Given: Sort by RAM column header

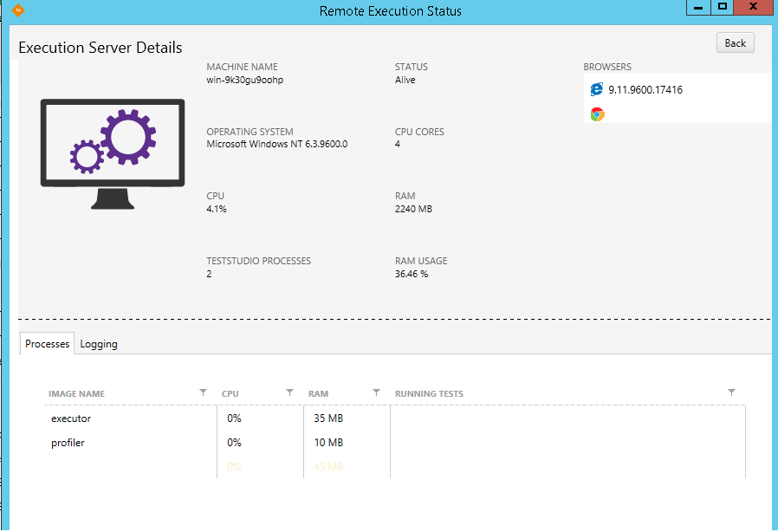Looking at the screenshot, I should (319, 394).
